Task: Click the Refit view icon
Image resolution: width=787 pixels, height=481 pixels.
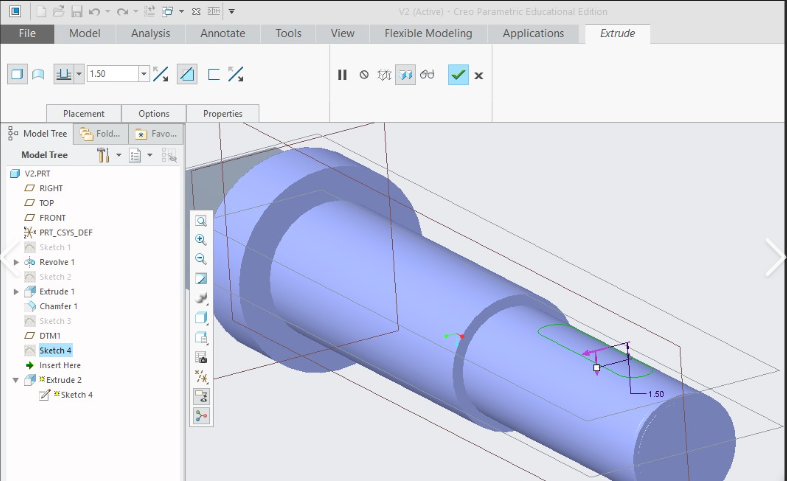Action: tap(201, 221)
